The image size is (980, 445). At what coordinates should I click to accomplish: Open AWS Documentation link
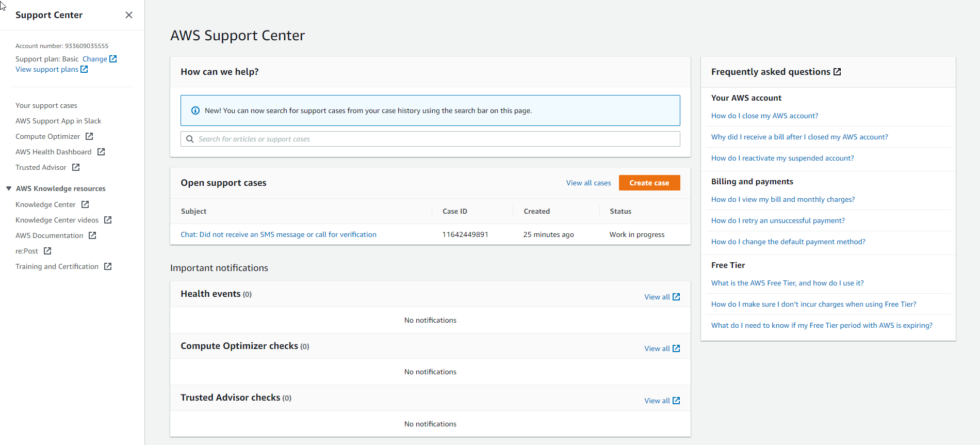(x=50, y=235)
